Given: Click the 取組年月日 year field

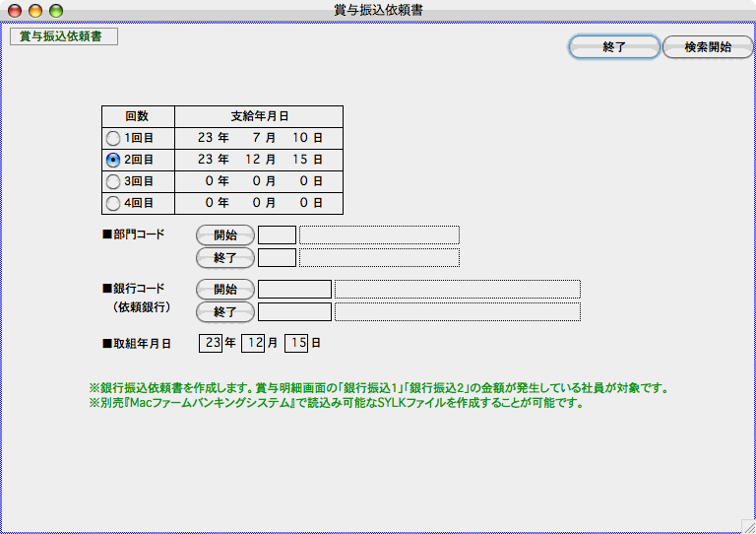Looking at the screenshot, I should tap(211, 343).
